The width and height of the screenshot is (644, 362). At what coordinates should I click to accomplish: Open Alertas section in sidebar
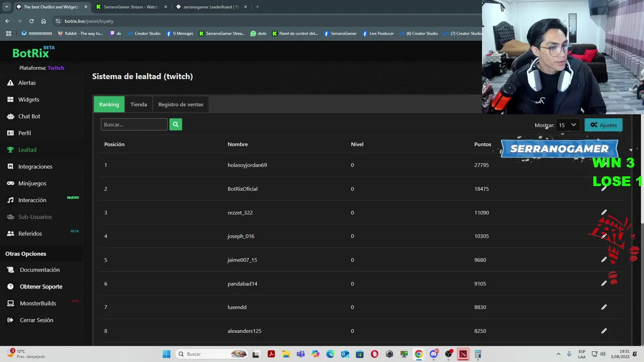[27, 82]
